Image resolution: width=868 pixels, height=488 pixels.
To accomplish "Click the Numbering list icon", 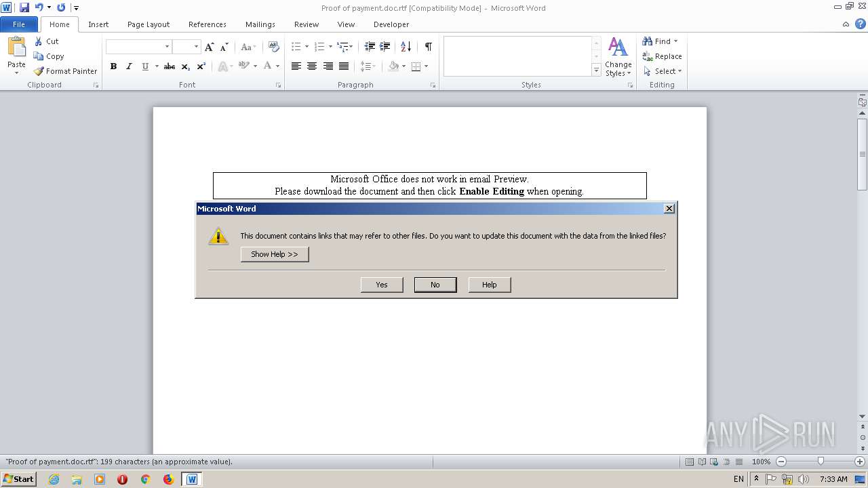I will point(319,47).
